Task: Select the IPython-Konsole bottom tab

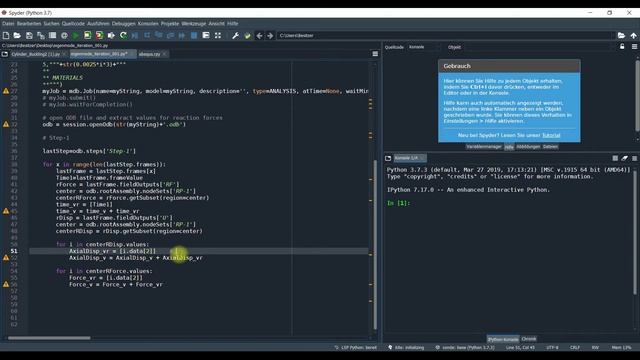Action: (503, 339)
